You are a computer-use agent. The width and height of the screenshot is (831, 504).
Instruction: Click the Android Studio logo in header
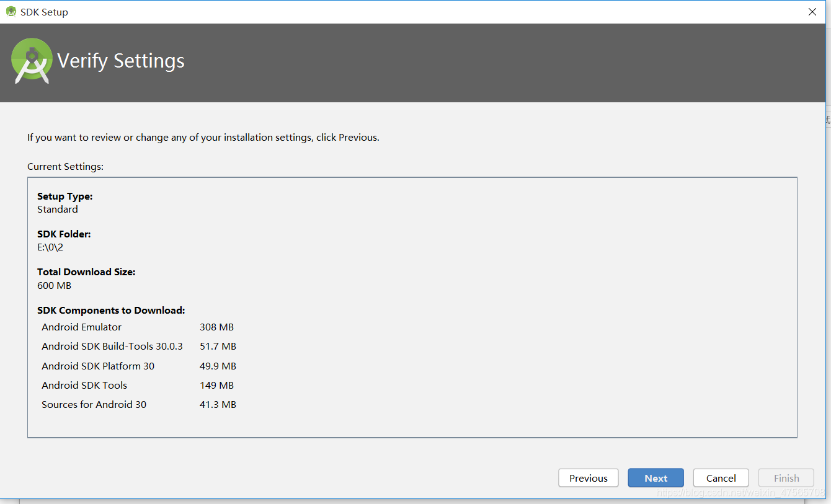(32, 61)
